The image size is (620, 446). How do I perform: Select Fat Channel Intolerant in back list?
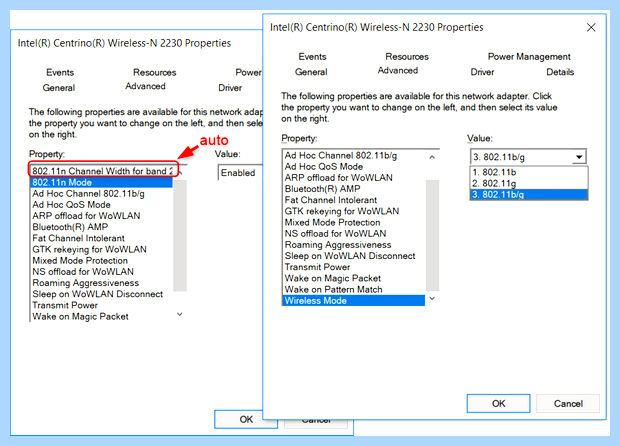click(x=102, y=238)
